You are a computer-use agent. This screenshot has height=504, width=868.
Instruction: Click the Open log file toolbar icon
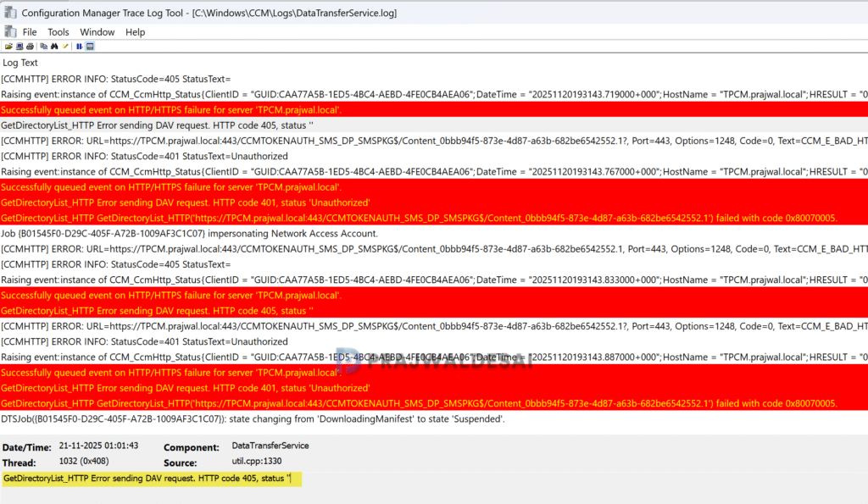click(8, 47)
